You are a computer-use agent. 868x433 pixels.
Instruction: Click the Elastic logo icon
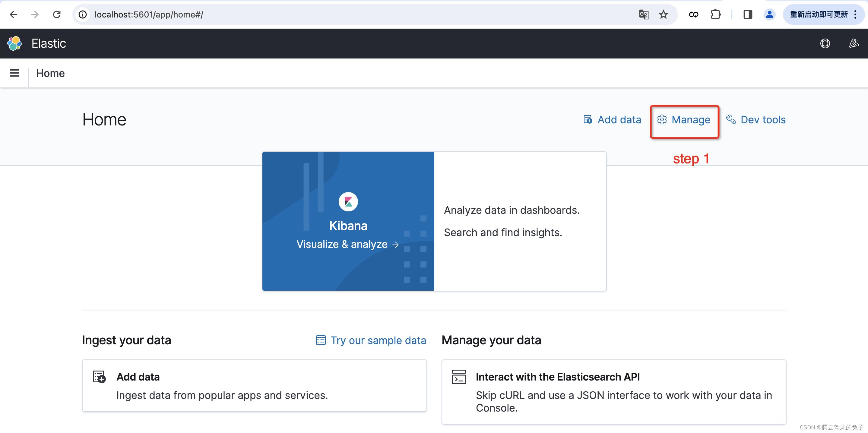tap(14, 43)
